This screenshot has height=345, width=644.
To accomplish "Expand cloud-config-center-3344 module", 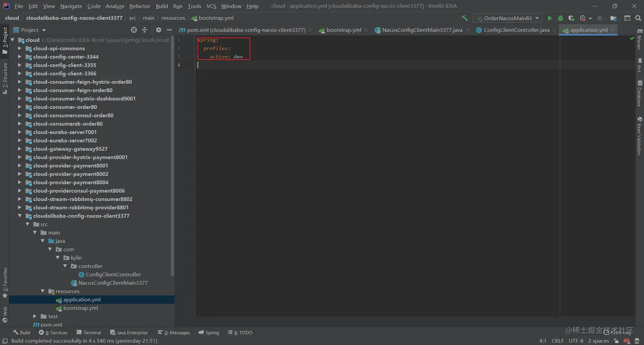I will click(x=20, y=57).
